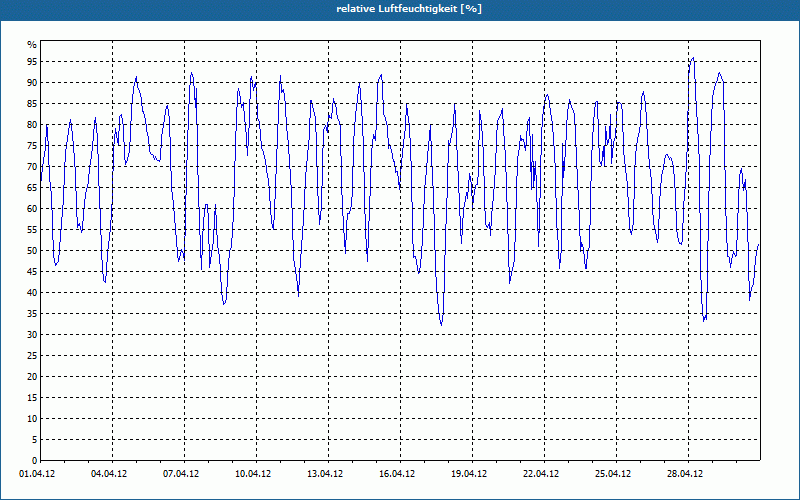Image resolution: width=800 pixels, height=500 pixels.
Task: Click the y-axis value 70
Action: click(32, 167)
